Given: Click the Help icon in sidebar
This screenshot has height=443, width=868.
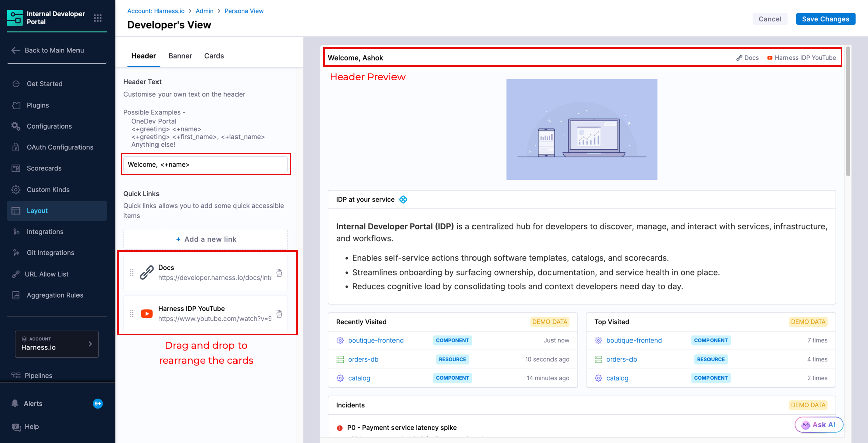Looking at the screenshot, I should tap(16, 427).
